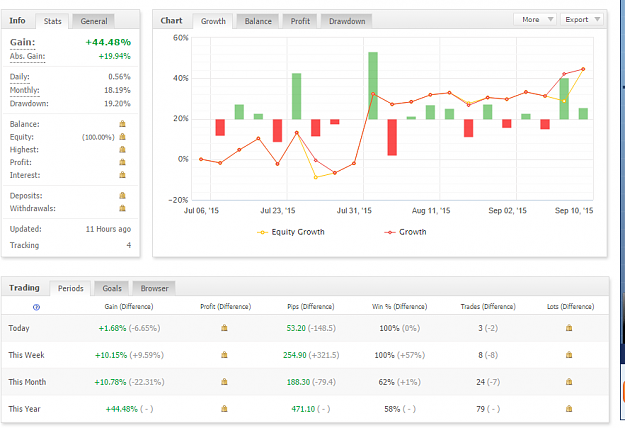Screen dimensions: 625x428
Task: Click the Win % (Difference) column header
Action: (x=399, y=306)
